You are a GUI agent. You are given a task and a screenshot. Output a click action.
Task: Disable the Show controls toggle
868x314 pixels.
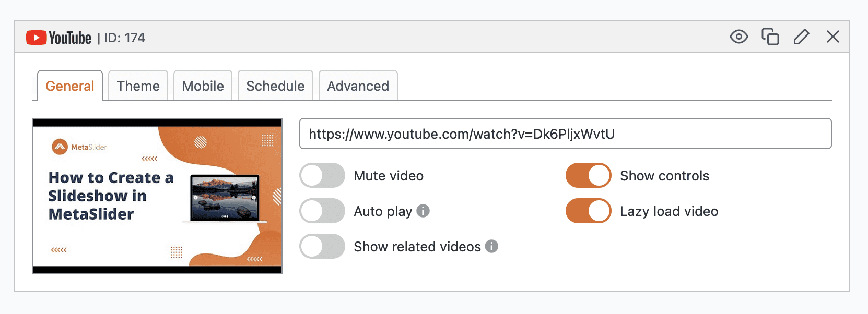(x=589, y=176)
